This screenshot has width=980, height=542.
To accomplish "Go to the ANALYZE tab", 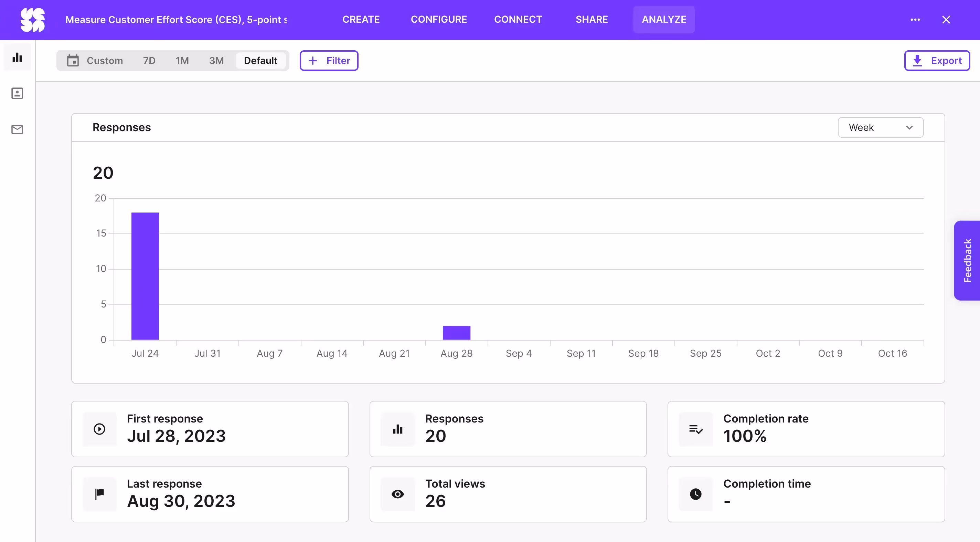I will [x=664, y=19].
